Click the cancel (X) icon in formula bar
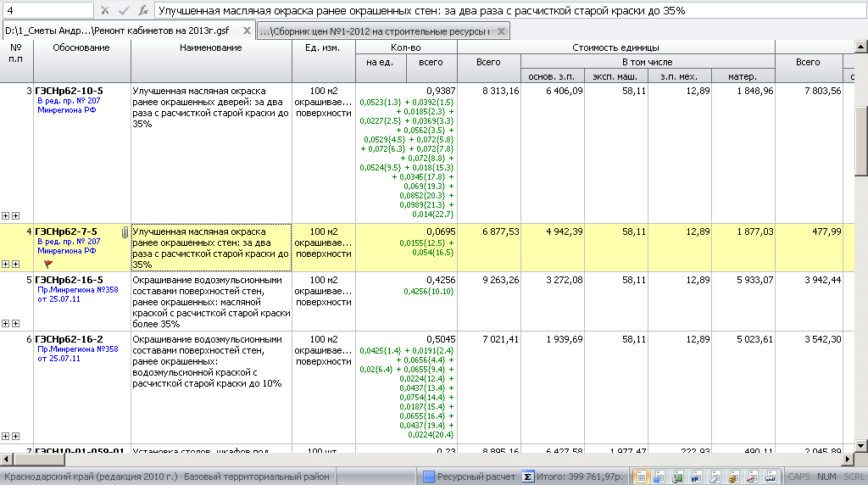The width and height of the screenshot is (868, 485). pos(104,10)
